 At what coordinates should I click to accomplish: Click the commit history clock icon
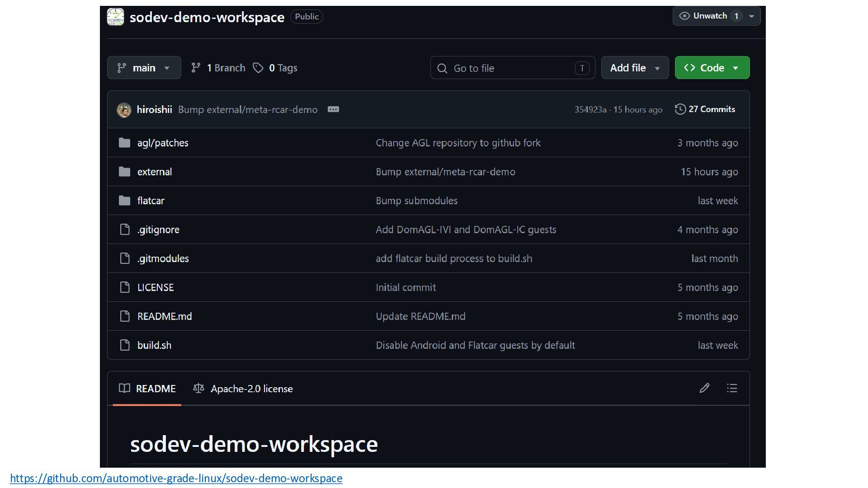(x=680, y=109)
